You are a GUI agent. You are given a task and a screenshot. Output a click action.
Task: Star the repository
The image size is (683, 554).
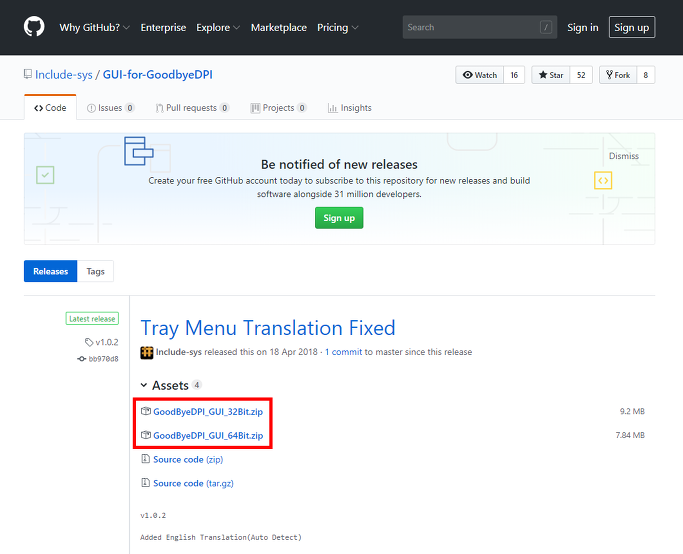(551, 75)
